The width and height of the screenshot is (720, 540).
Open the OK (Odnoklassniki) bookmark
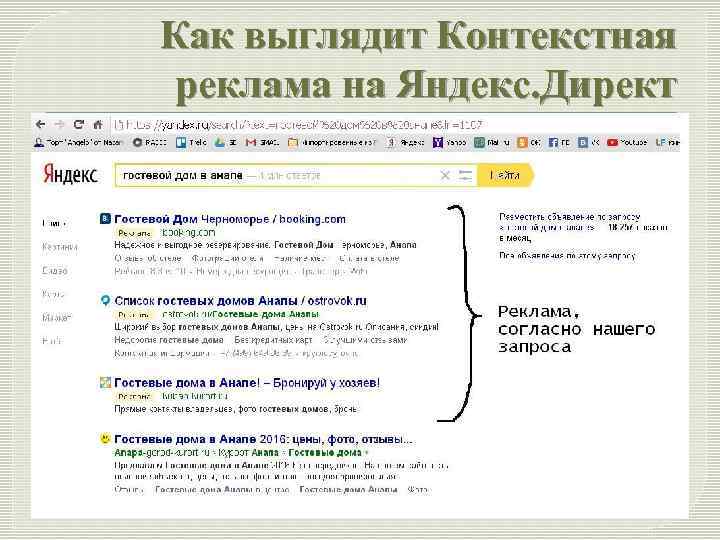(529, 143)
